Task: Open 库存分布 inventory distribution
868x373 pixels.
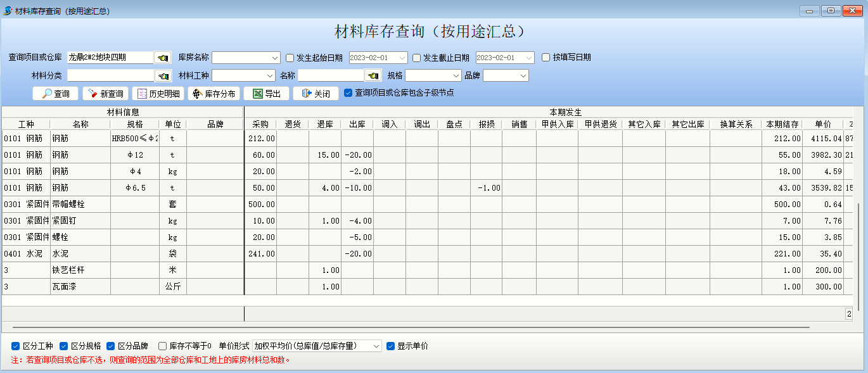Action: (213, 94)
